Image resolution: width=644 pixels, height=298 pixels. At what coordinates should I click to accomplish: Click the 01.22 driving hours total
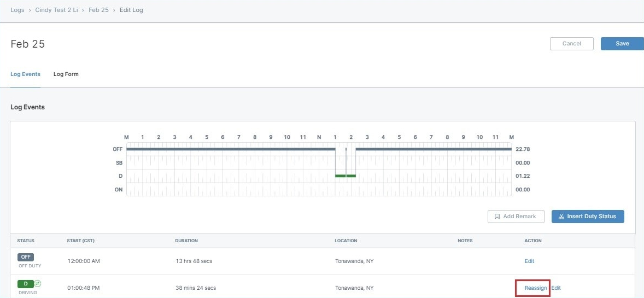(x=523, y=176)
